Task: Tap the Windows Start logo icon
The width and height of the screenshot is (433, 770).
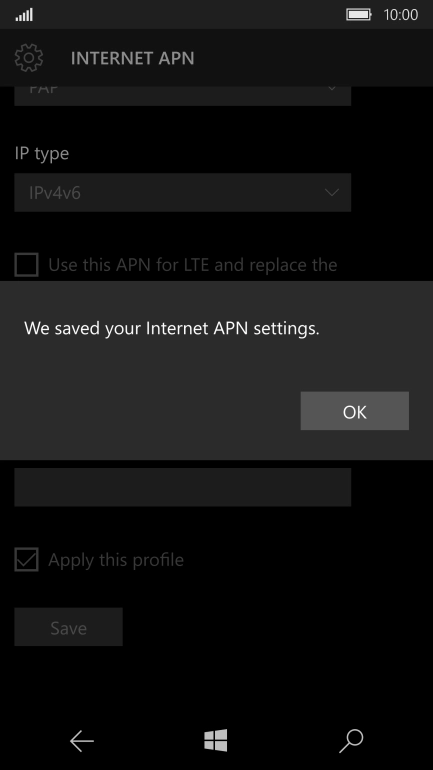Action: tap(216, 740)
